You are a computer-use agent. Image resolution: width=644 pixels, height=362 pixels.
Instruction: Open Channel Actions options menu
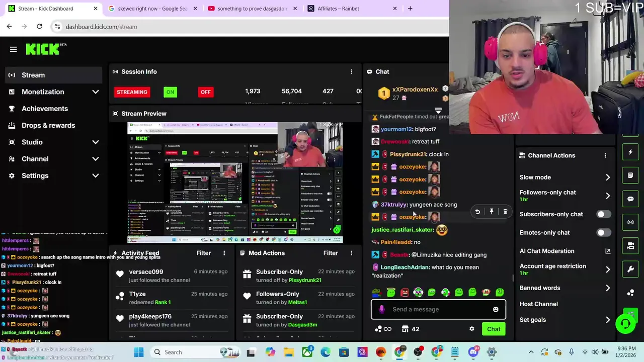point(605,155)
